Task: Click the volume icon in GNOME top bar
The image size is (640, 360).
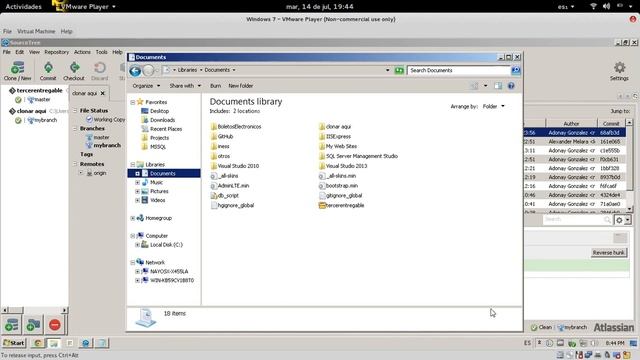Action: [x=607, y=6]
